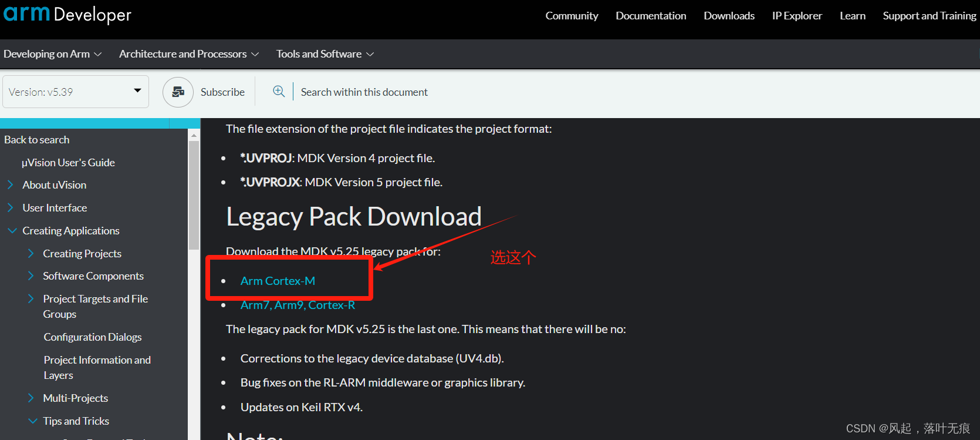Image resolution: width=980 pixels, height=440 pixels.
Task: Open the Documentation nav item
Action: [651, 16]
